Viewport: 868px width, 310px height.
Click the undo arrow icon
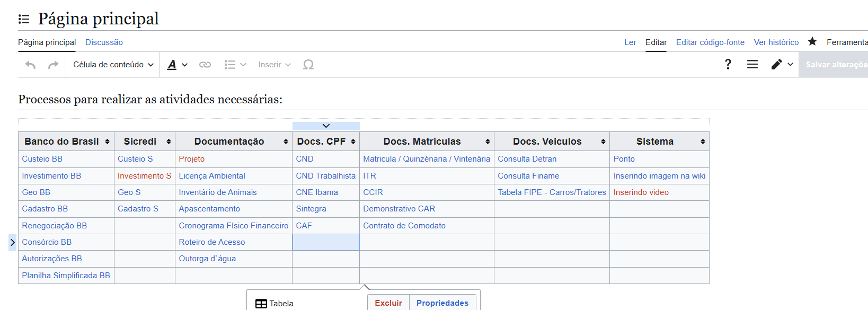(31, 65)
